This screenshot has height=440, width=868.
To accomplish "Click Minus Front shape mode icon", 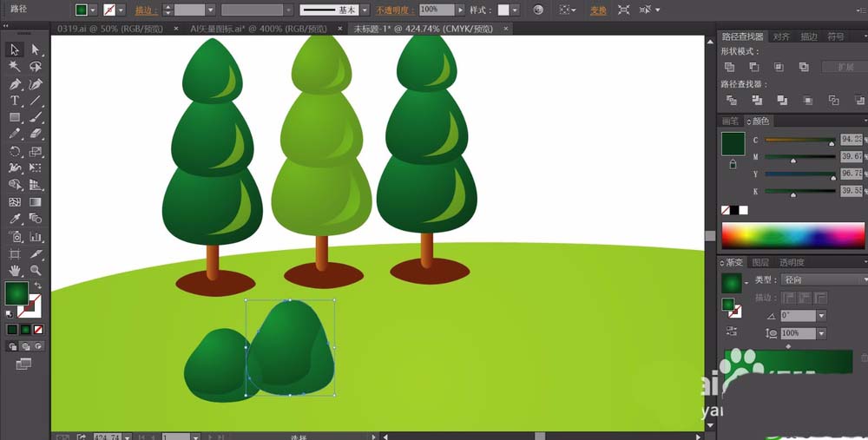I will coord(754,67).
